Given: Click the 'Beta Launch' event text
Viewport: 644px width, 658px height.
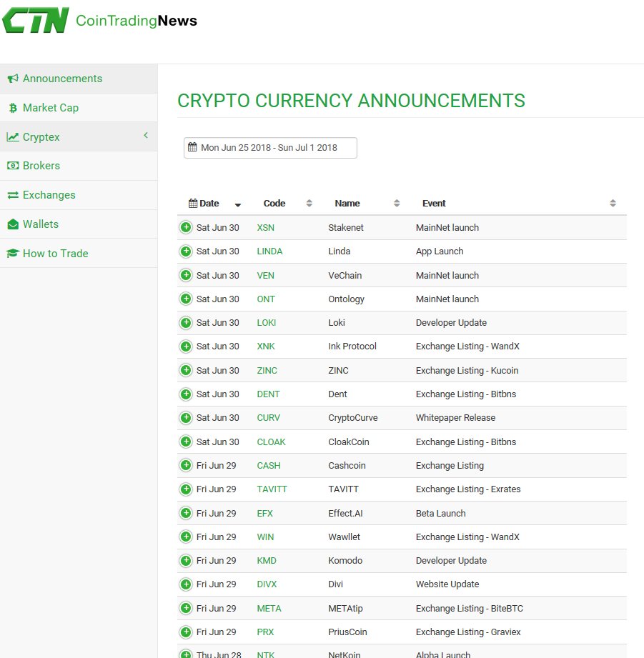Looking at the screenshot, I should [441, 513].
